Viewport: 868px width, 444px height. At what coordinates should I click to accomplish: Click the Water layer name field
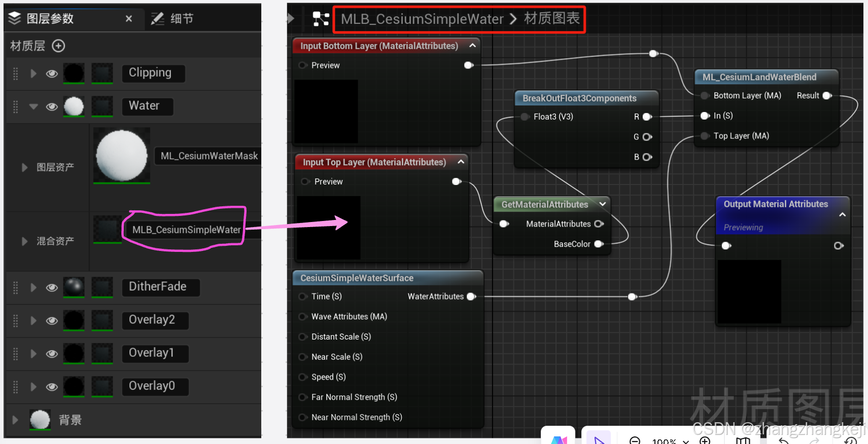tap(148, 106)
